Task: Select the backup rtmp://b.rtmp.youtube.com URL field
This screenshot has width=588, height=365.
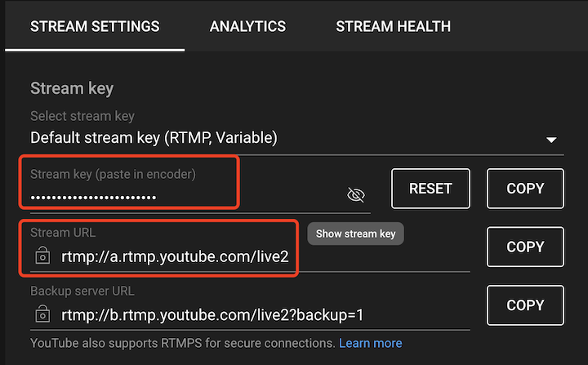Action: (x=212, y=314)
